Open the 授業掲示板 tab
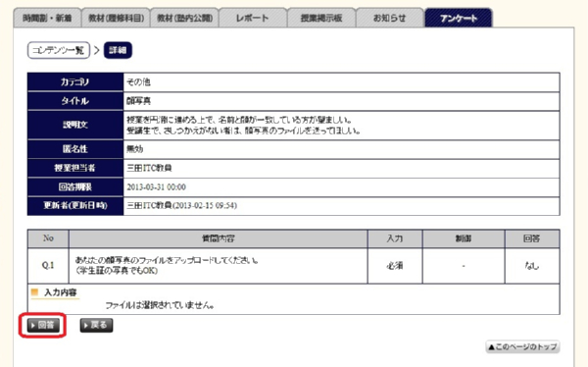The image size is (588, 367). (321, 18)
